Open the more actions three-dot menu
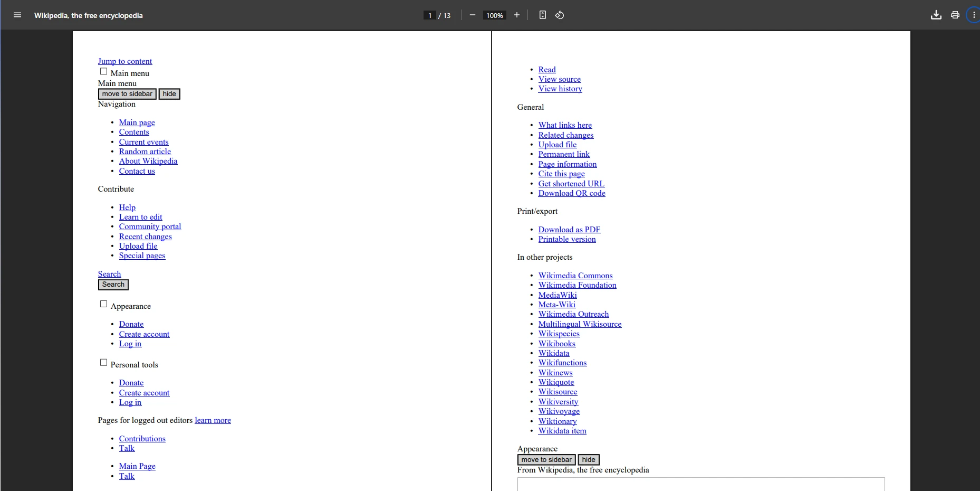Screen dimensions: 980x491 click(974, 15)
